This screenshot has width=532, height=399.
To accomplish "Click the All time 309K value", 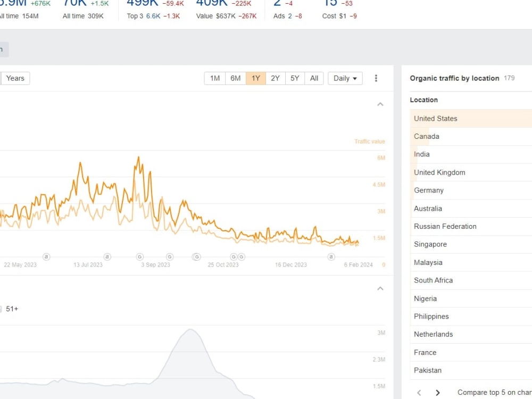I will tap(83, 16).
